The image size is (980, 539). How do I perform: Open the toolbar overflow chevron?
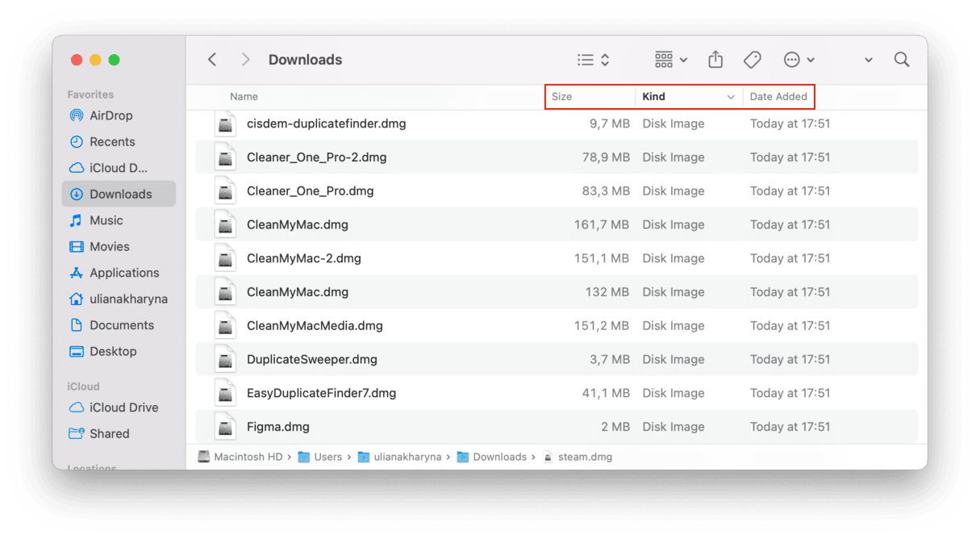tap(869, 61)
